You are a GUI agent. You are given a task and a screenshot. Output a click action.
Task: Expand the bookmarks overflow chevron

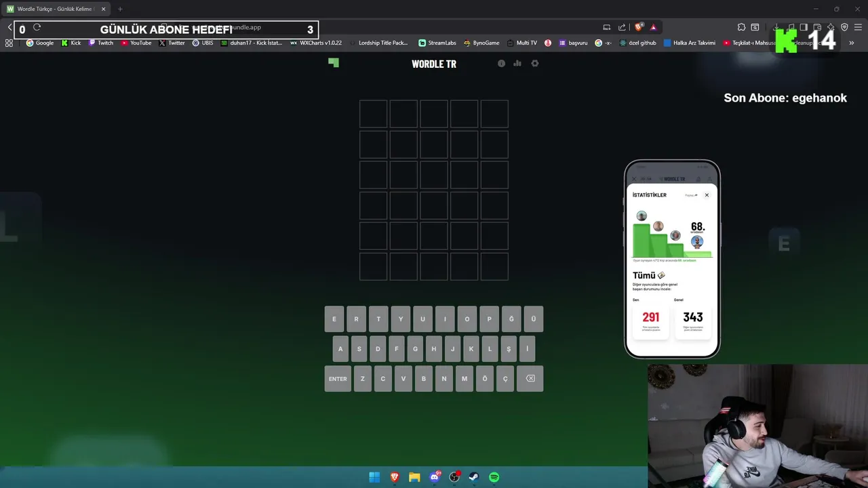(x=852, y=43)
